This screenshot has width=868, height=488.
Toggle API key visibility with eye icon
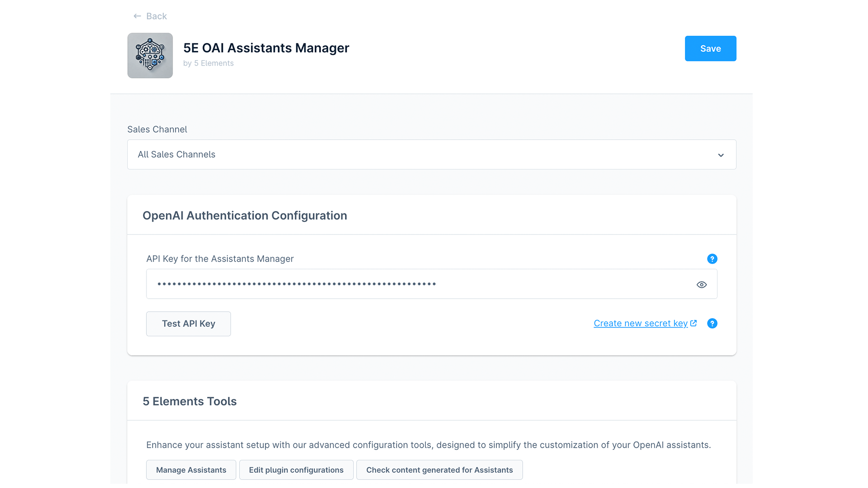(x=702, y=285)
